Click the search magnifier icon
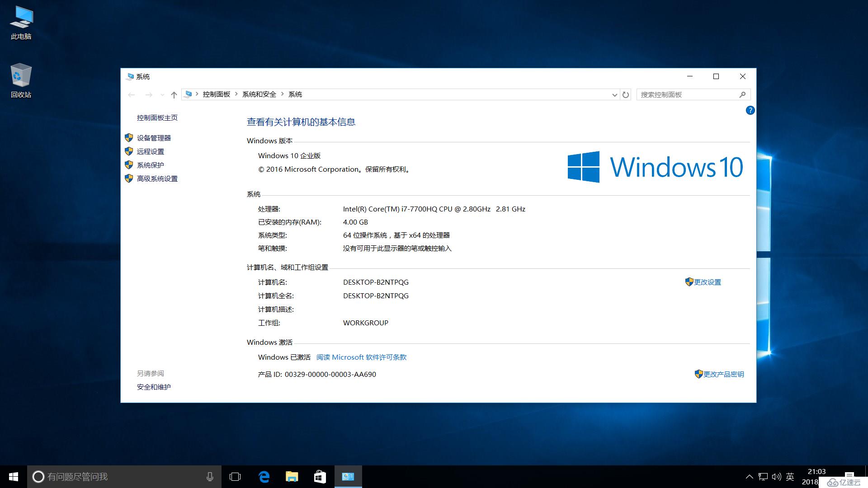This screenshot has height=488, width=868. 742,94
